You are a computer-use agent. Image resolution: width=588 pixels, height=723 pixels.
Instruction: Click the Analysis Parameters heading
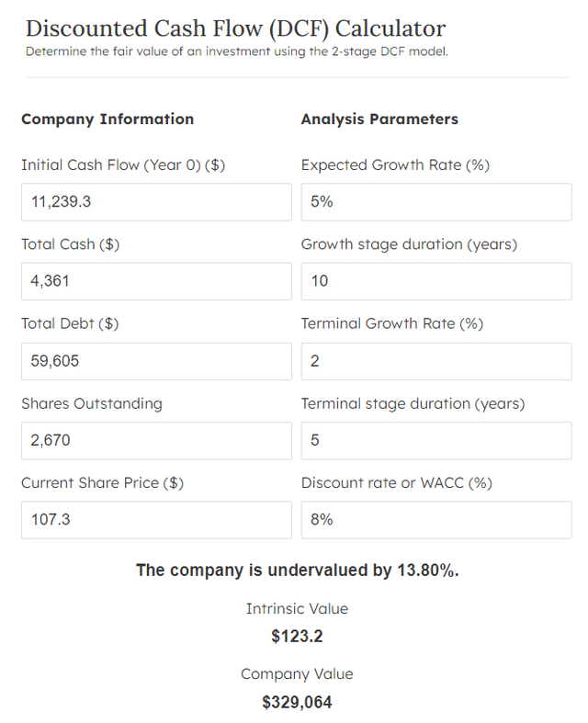(x=379, y=119)
